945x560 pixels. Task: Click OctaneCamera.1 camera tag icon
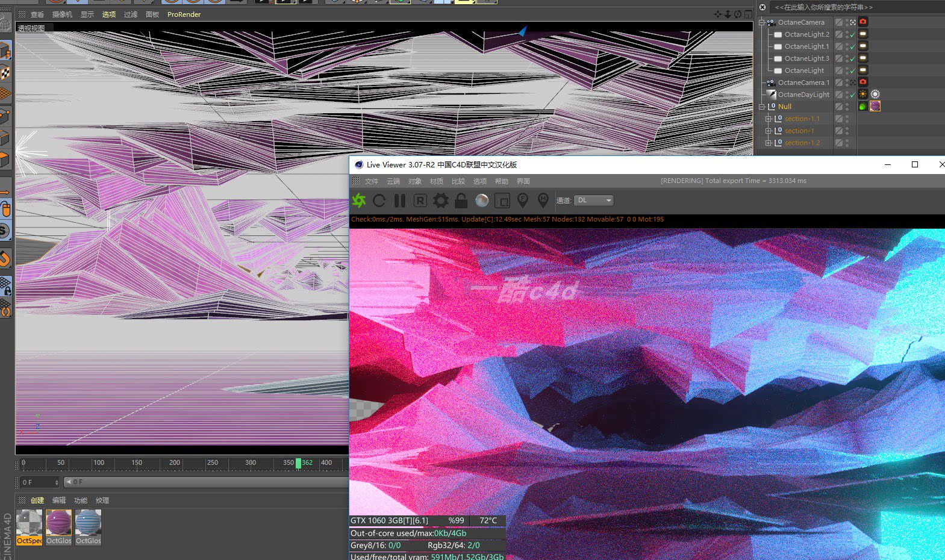click(x=863, y=82)
